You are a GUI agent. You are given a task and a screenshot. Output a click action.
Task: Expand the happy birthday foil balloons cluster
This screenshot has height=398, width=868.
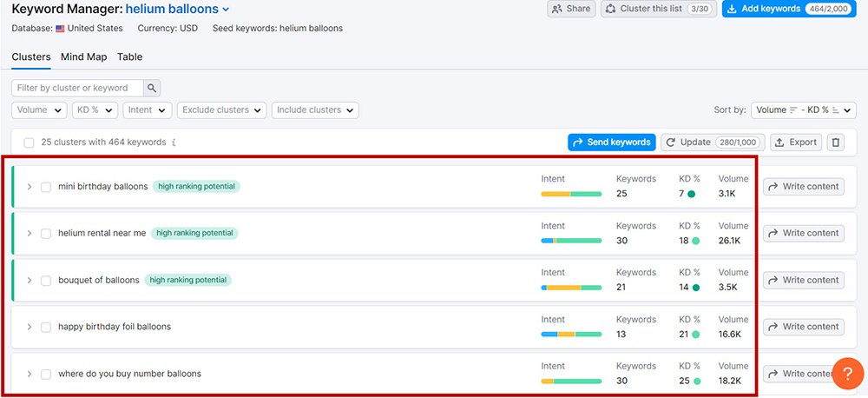30,327
